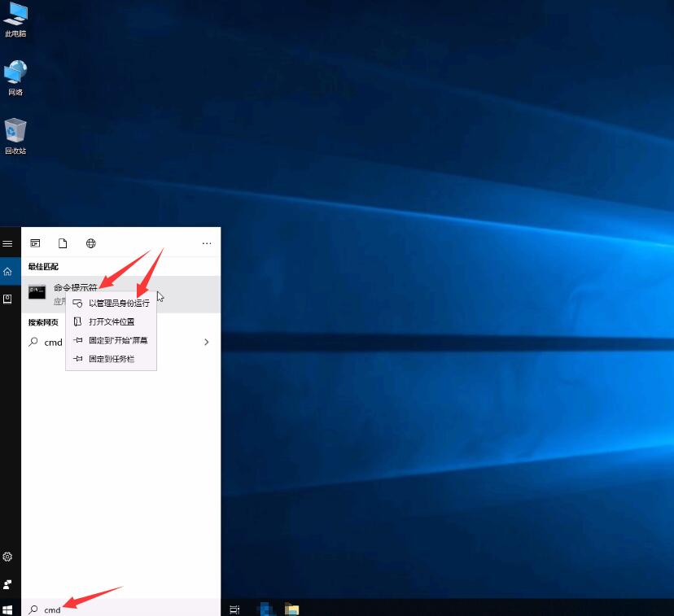Expand the cmd web search chevron
The image size is (674, 616).
tap(206, 342)
